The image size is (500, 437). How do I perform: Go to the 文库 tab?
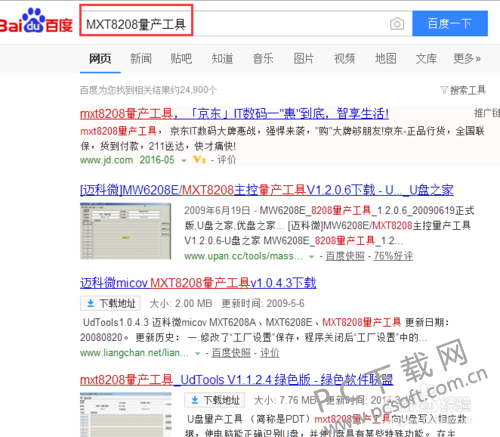coord(426,59)
